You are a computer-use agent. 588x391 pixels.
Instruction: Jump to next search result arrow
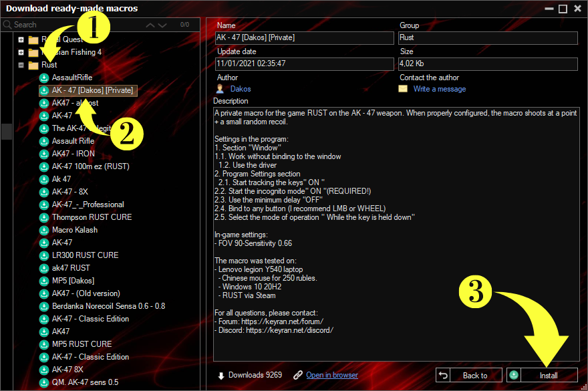coord(162,25)
